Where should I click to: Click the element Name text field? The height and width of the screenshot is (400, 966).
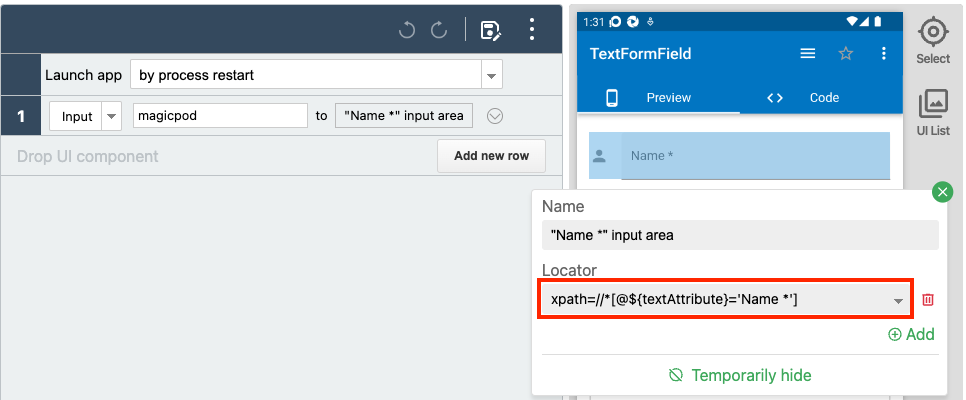(740, 235)
